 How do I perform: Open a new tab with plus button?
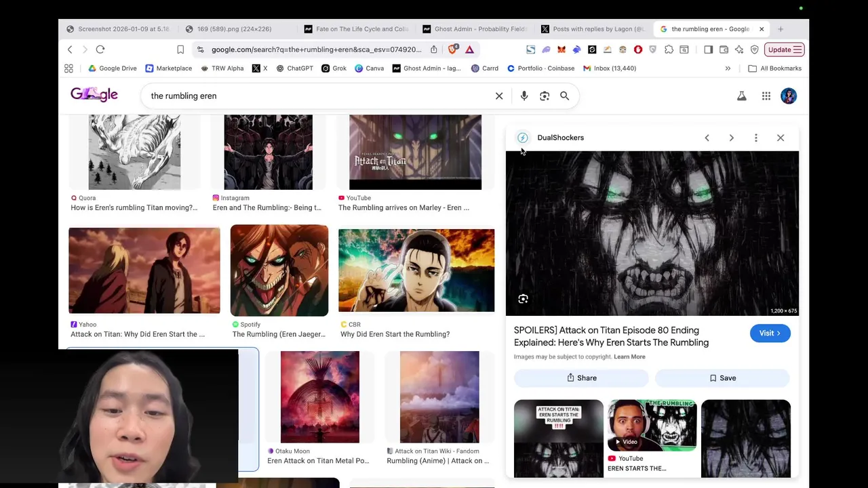781,29
